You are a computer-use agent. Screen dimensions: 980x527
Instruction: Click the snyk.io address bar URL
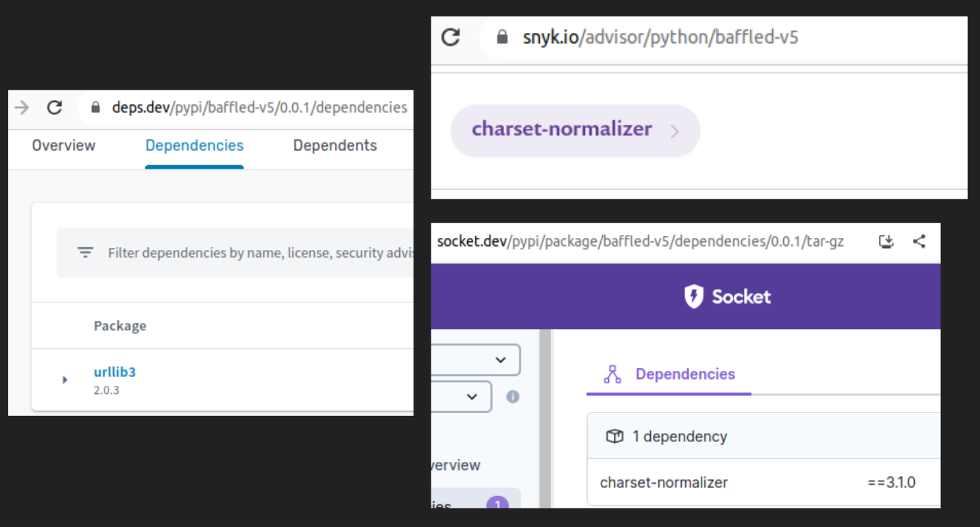660,37
